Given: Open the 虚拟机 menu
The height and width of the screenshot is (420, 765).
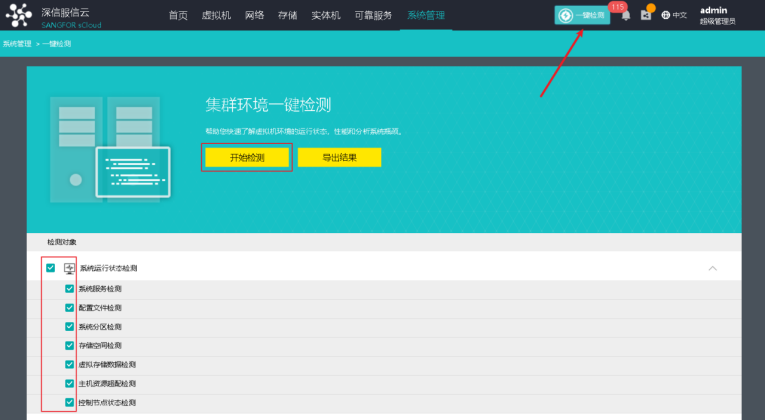Looking at the screenshot, I should coord(216,15).
